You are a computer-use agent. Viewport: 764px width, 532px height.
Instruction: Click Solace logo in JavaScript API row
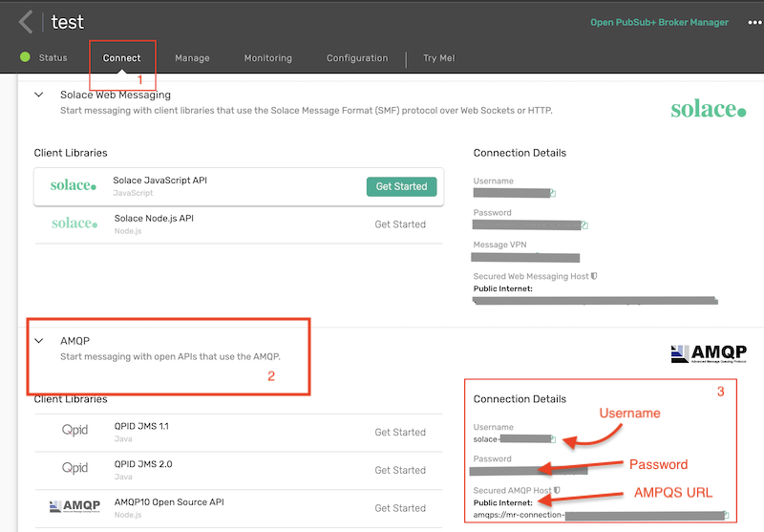pos(74,185)
